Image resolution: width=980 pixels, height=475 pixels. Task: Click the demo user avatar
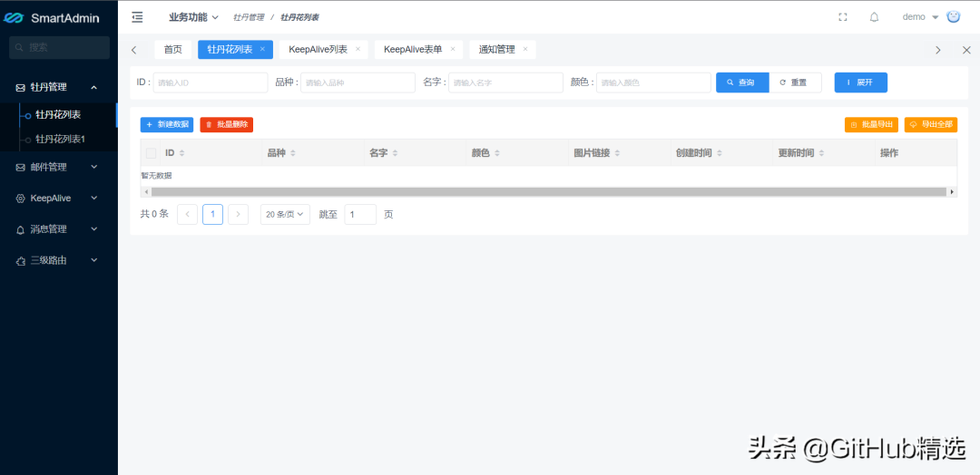pos(953,17)
